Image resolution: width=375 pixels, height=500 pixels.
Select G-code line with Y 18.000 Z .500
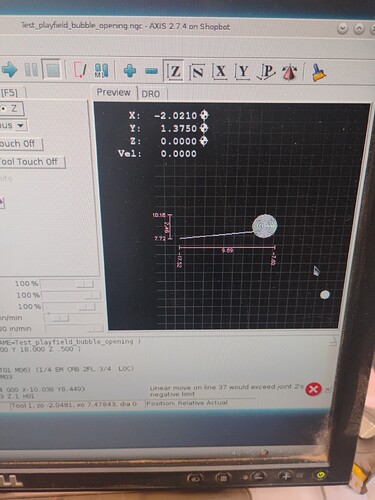[x=40, y=349]
